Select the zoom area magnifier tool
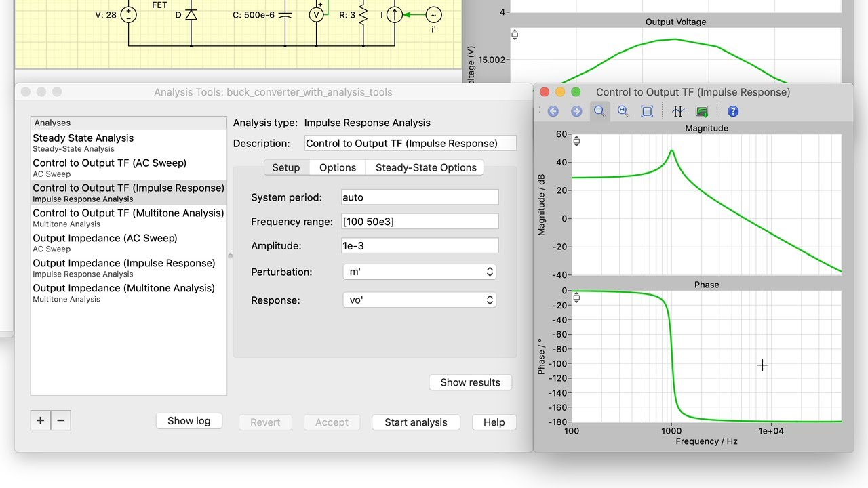 pyautogui.click(x=599, y=112)
